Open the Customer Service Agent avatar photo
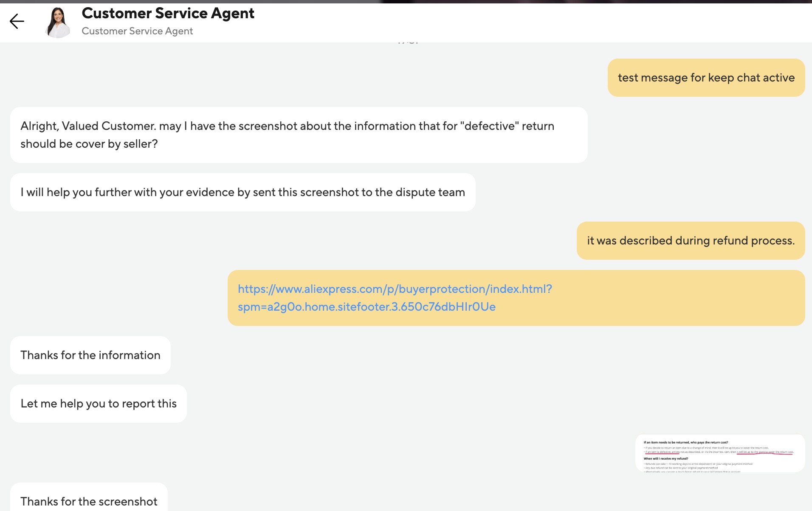The image size is (812, 511). point(58,22)
